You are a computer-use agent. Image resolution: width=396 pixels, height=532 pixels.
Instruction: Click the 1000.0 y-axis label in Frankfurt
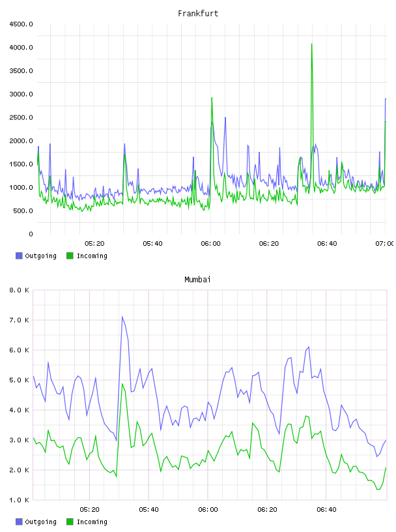coord(21,188)
